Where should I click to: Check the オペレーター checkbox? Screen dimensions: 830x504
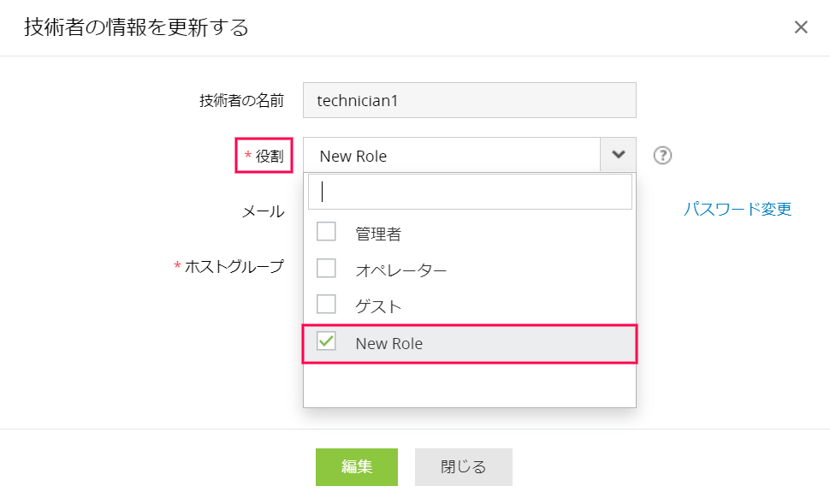(x=326, y=269)
